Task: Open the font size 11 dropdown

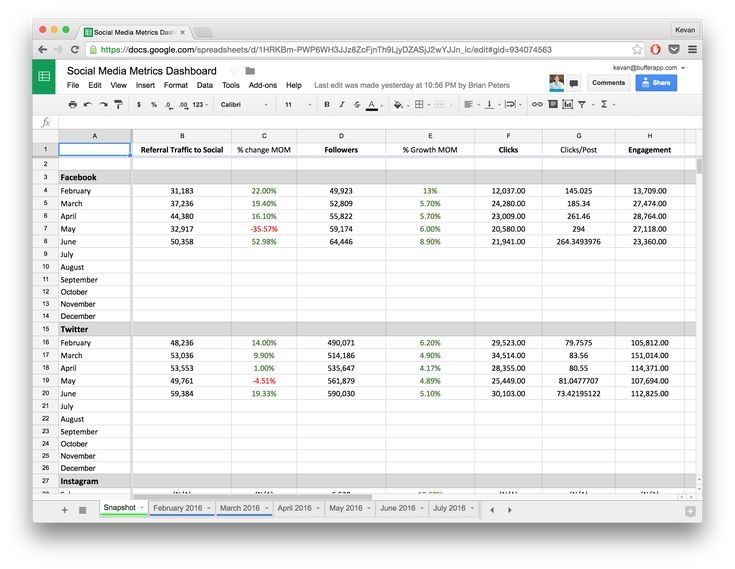Action: pos(298,105)
